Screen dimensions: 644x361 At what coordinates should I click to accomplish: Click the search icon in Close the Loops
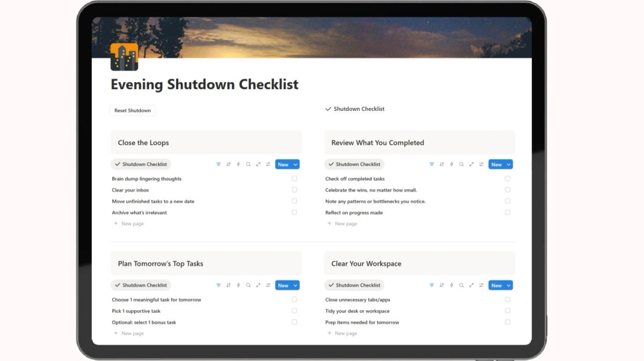pos(248,165)
